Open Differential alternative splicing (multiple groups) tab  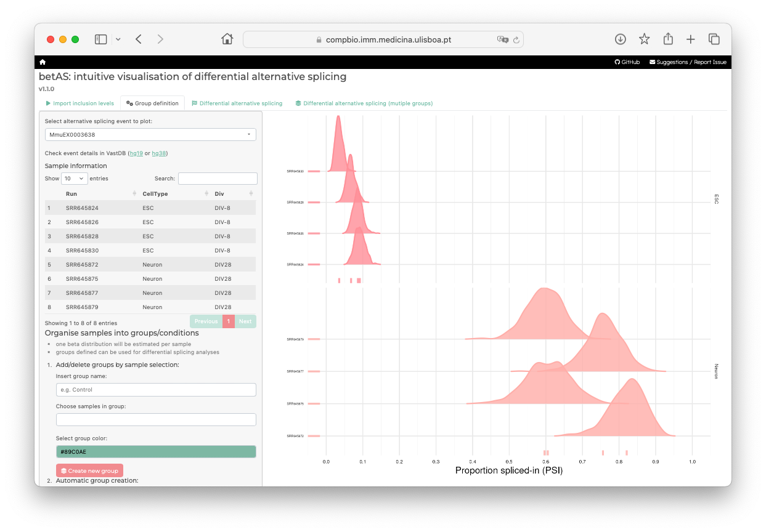click(x=364, y=103)
